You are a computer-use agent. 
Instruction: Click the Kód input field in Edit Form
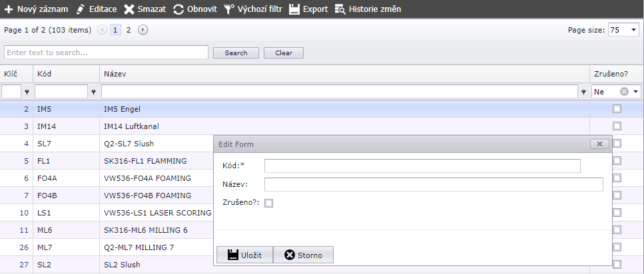point(422,166)
